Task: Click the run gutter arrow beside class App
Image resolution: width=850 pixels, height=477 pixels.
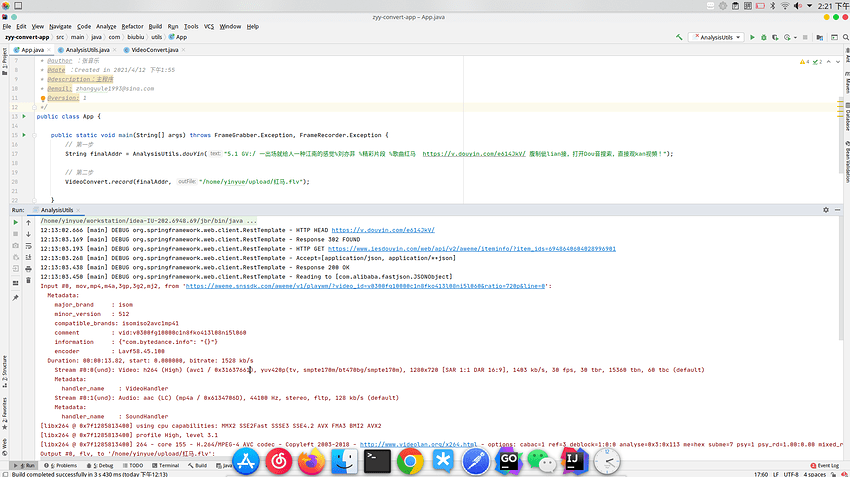Action: click(24, 117)
